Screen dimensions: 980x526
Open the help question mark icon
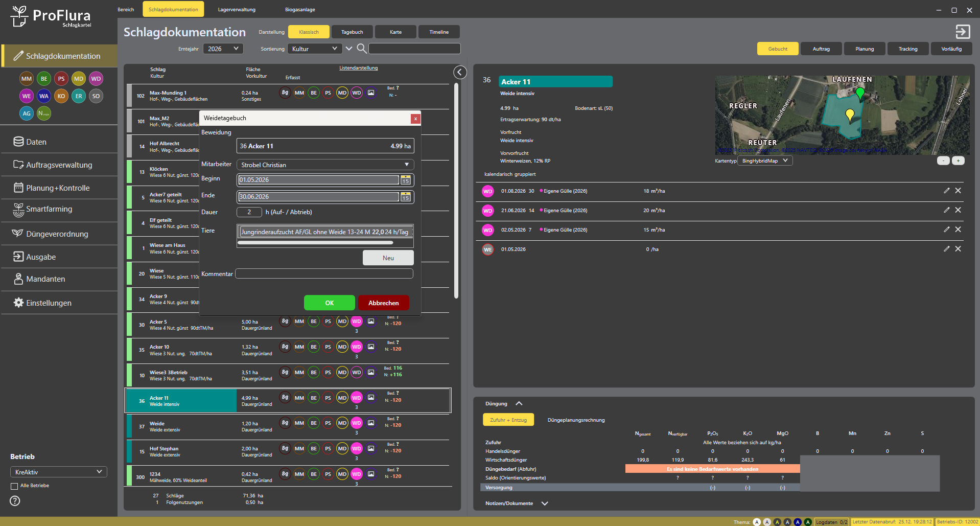click(15, 501)
